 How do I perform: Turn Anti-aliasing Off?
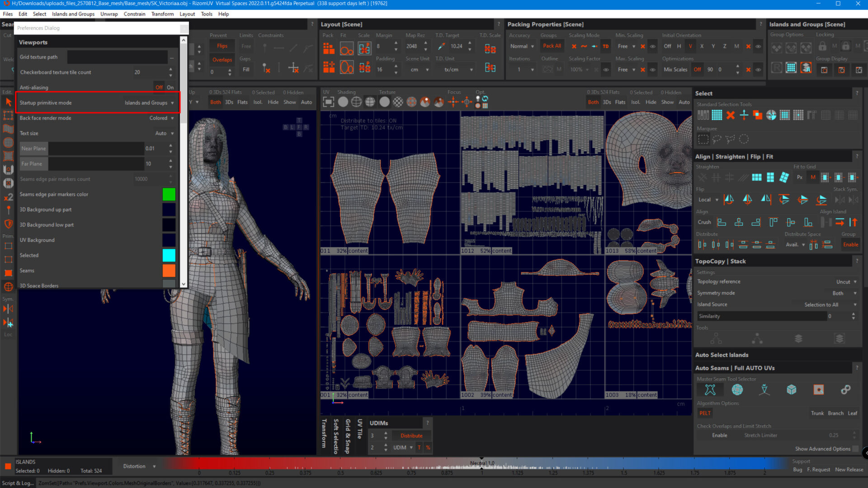[159, 87]
